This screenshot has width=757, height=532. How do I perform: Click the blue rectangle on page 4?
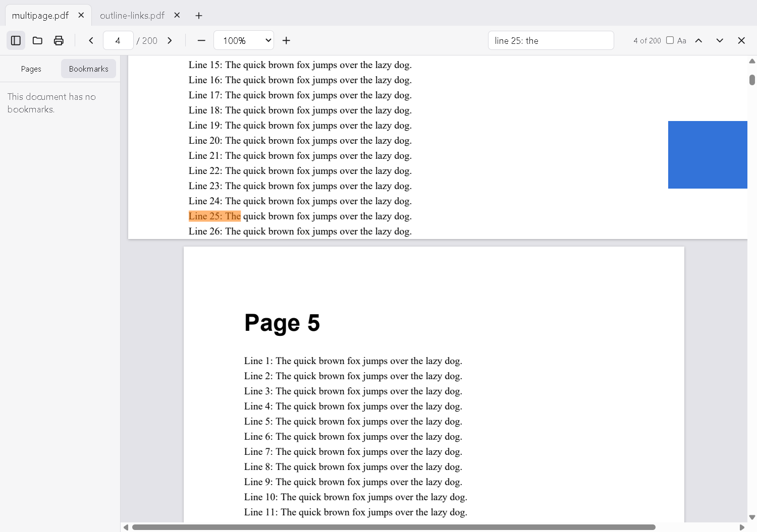click(x=708, y=155)
